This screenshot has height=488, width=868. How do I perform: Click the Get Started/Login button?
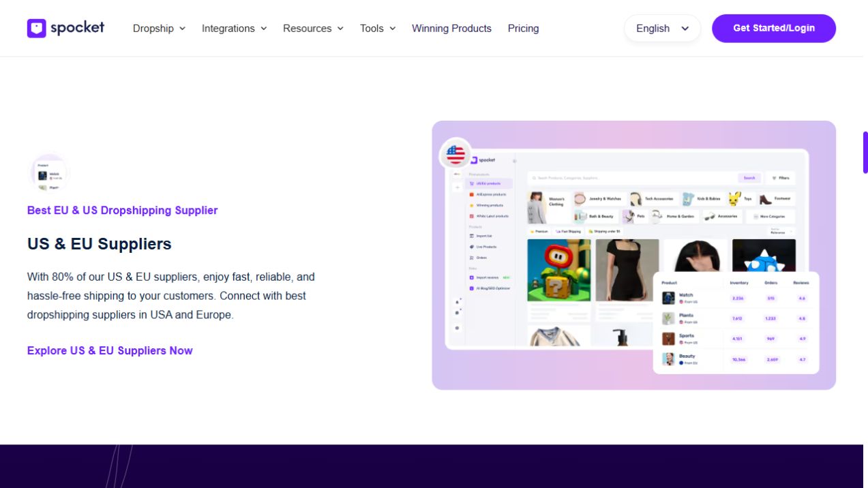pos(774,29)
